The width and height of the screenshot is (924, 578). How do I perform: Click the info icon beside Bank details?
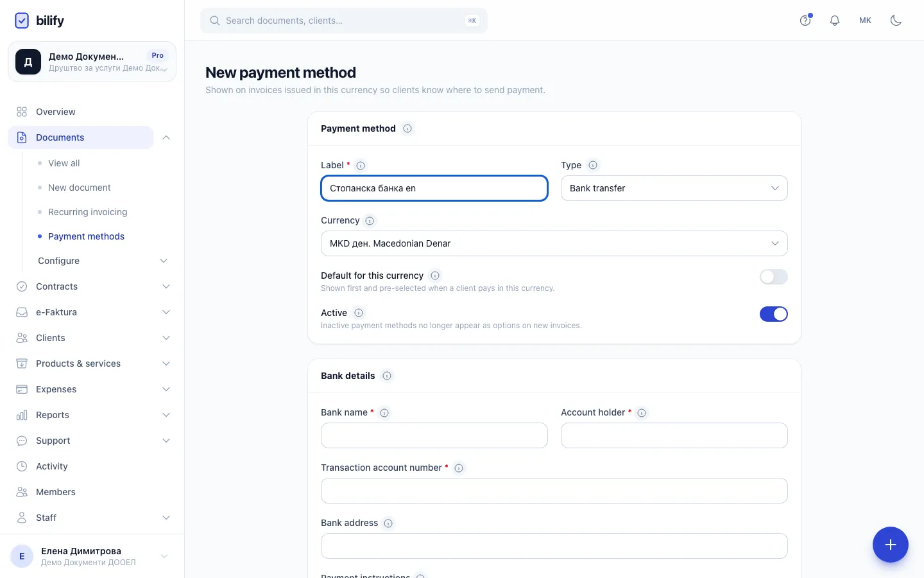tap(387, 376)
